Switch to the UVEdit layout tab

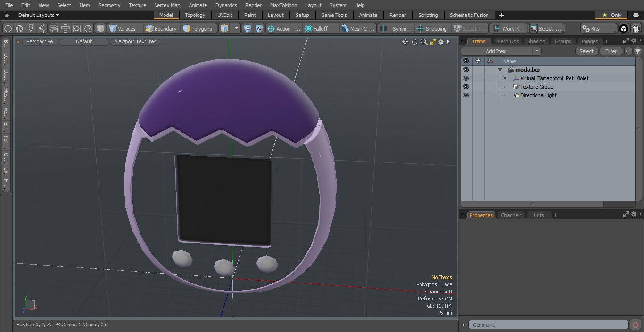pyautogui.click(x=225, y=15)
